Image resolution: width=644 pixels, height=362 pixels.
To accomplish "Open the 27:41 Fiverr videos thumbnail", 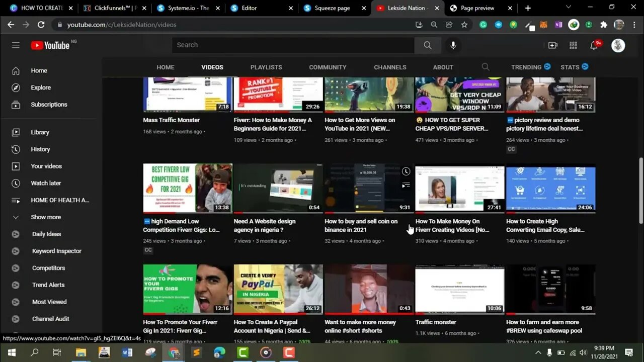I will tap(460, 188).
